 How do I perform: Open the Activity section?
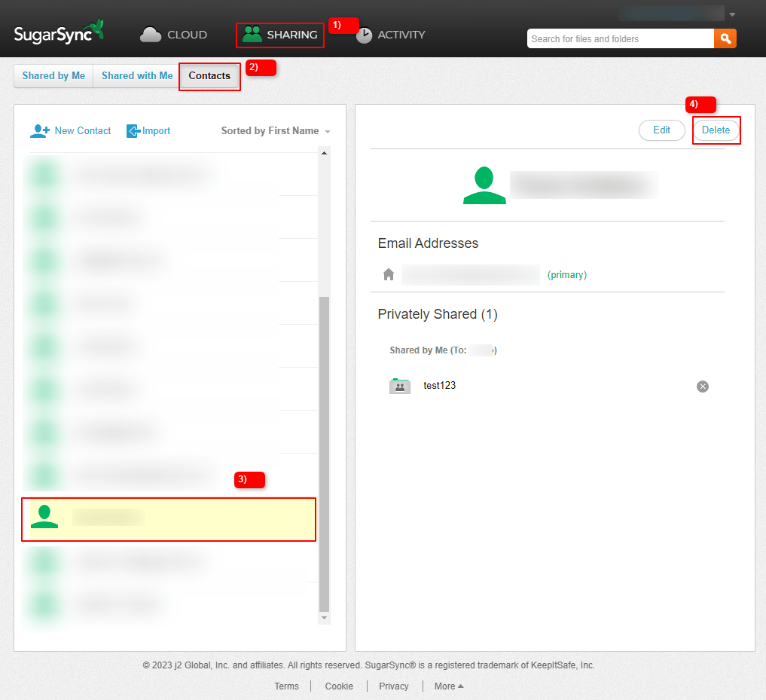(390, 35)
